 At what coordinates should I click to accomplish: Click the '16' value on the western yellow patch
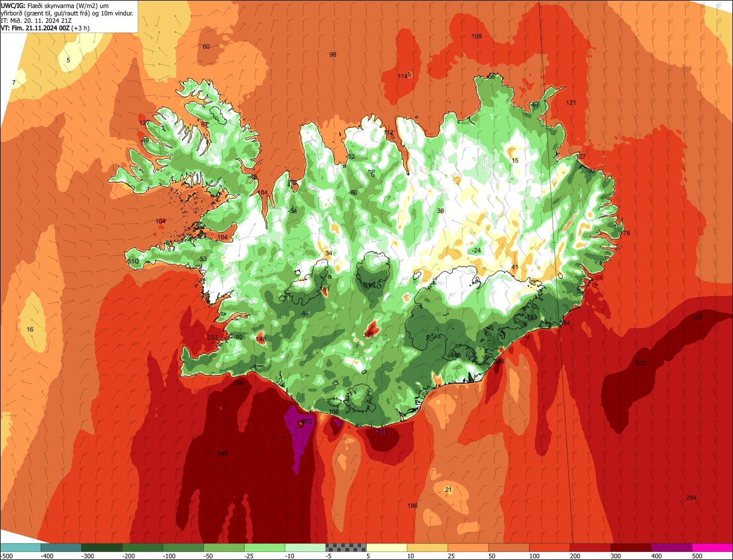click(x=30, y=329)
